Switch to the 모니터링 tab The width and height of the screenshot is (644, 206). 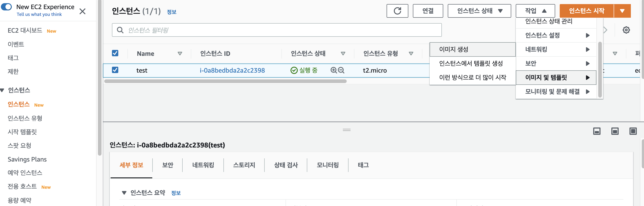point(327,165)
